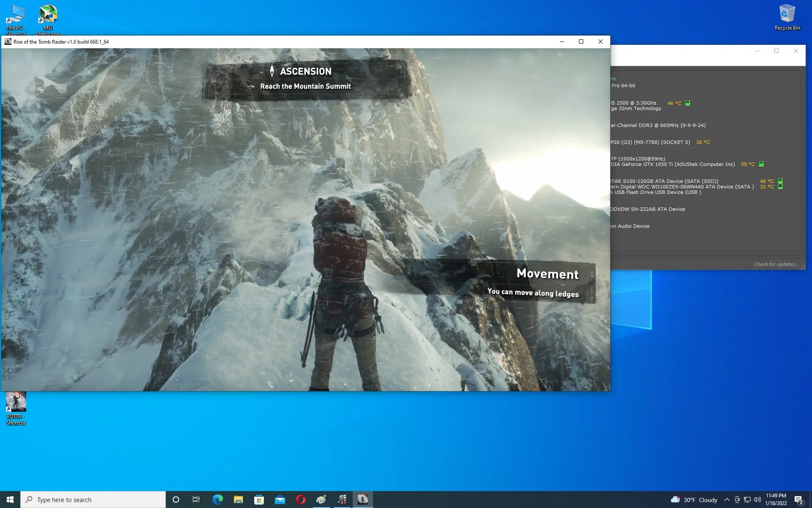The width and height of the screenshot is (812, 508).
Task: Click 'You can move along ledges' text
Action: [533, 293]
